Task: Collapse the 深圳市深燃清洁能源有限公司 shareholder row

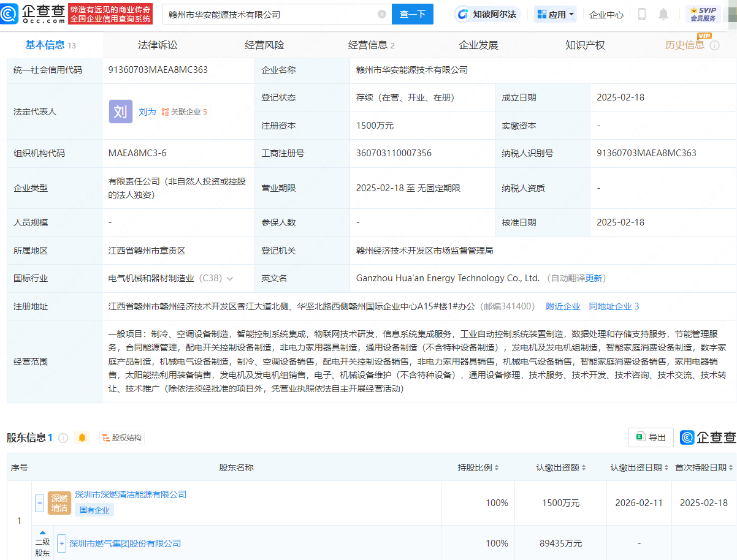Action: click(39, 503)
